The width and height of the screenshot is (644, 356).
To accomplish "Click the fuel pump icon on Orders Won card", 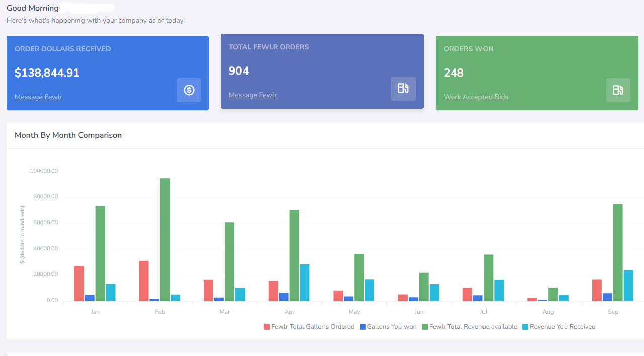I will [x=618, y=90].
